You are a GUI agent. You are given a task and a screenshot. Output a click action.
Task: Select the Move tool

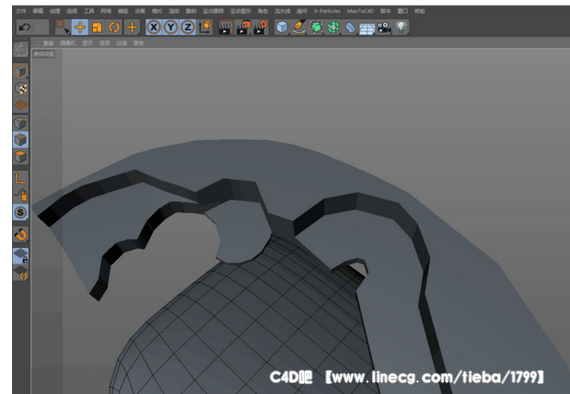[80, 27]
